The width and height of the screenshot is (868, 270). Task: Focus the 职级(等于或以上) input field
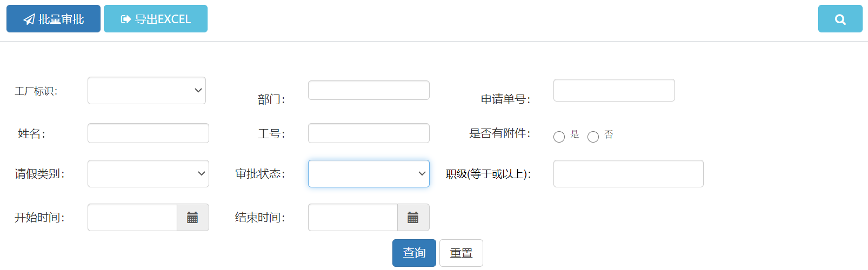click(628, 174)
